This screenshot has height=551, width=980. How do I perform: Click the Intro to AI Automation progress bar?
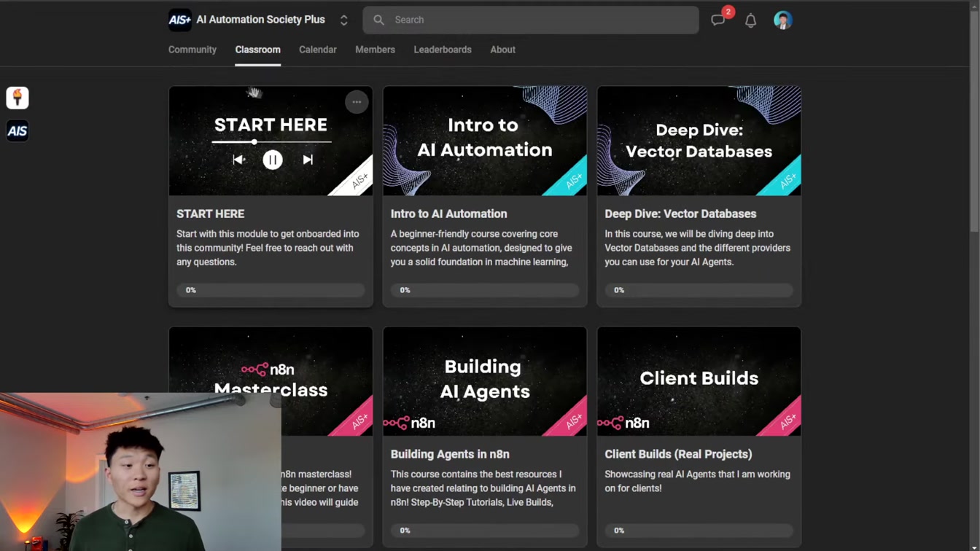[485, 290]
